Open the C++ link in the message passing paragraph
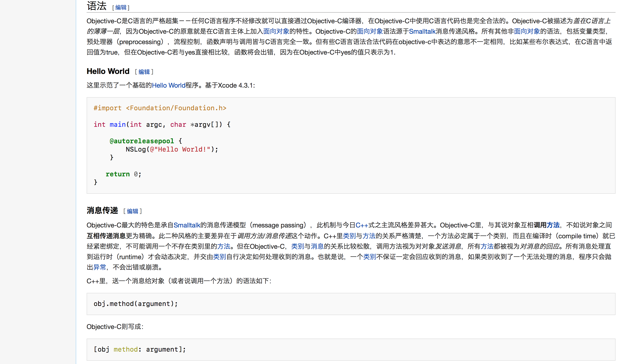 point(362,225)
